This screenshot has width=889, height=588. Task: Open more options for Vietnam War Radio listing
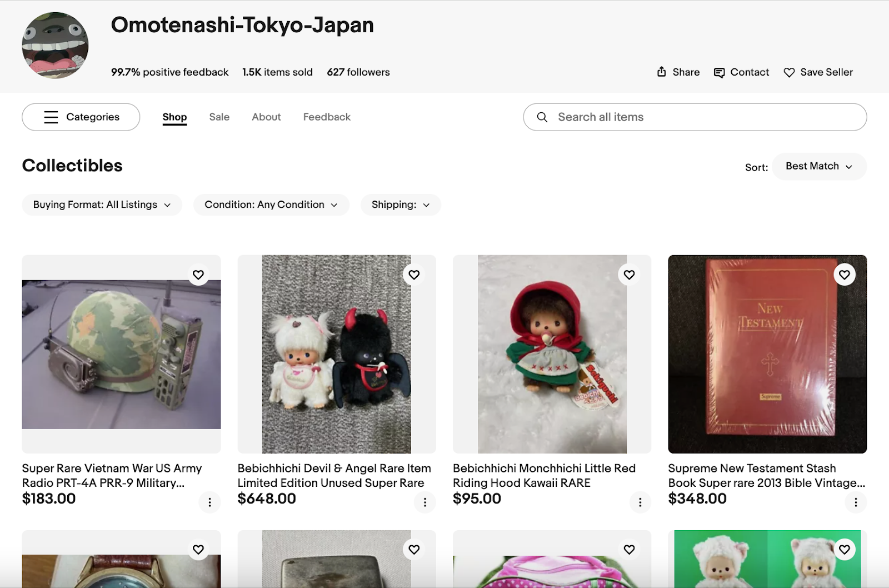click(209, 502)
